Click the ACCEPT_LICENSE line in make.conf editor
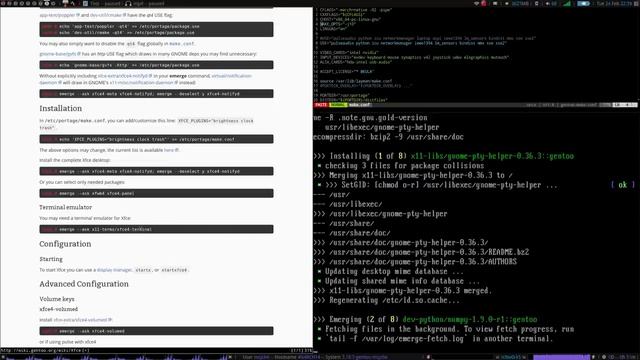 tap(346, 71)
